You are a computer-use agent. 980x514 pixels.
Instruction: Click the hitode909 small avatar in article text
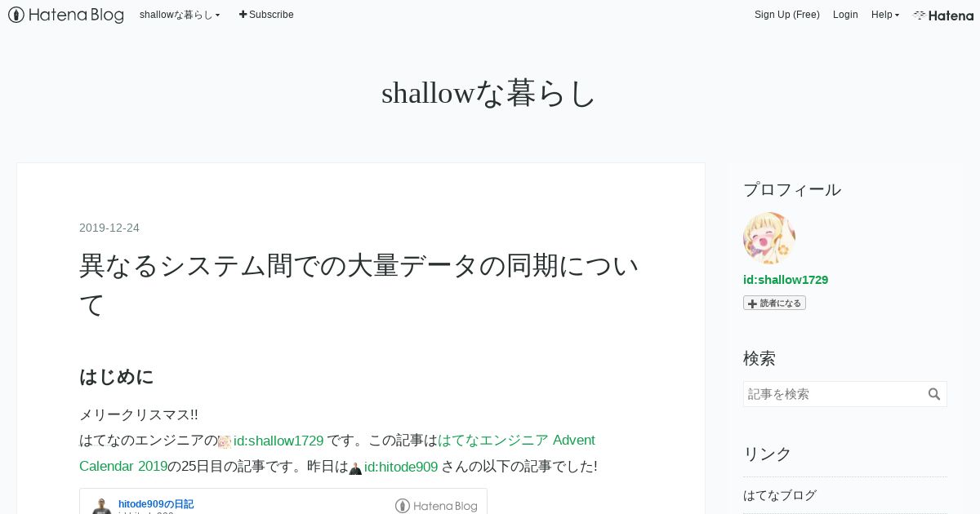(x=355, y=467)
